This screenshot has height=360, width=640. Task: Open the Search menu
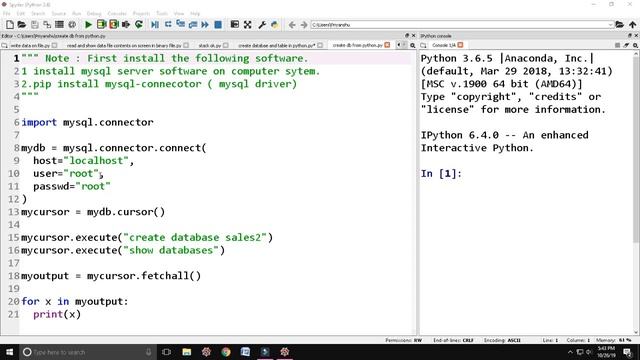pyautogui.click(x=38, y=13)
